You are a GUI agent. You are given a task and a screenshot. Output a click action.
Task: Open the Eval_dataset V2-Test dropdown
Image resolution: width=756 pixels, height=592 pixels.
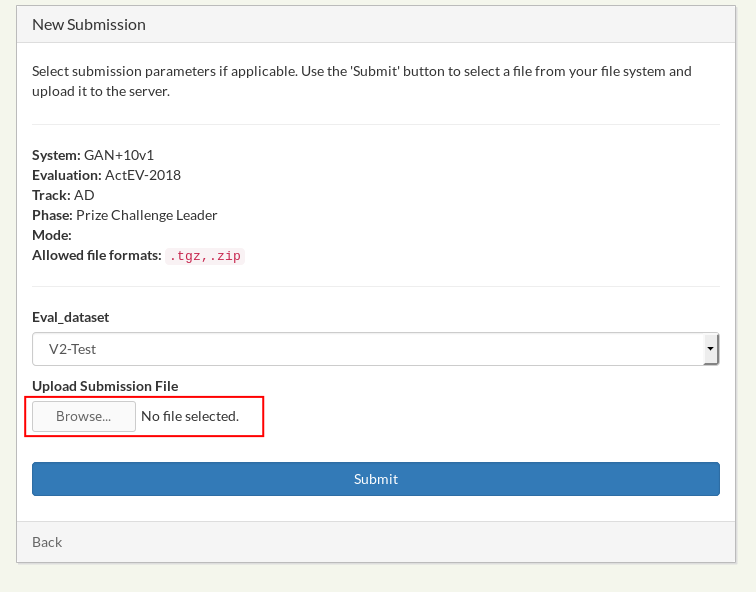click(x=368, y=349)
